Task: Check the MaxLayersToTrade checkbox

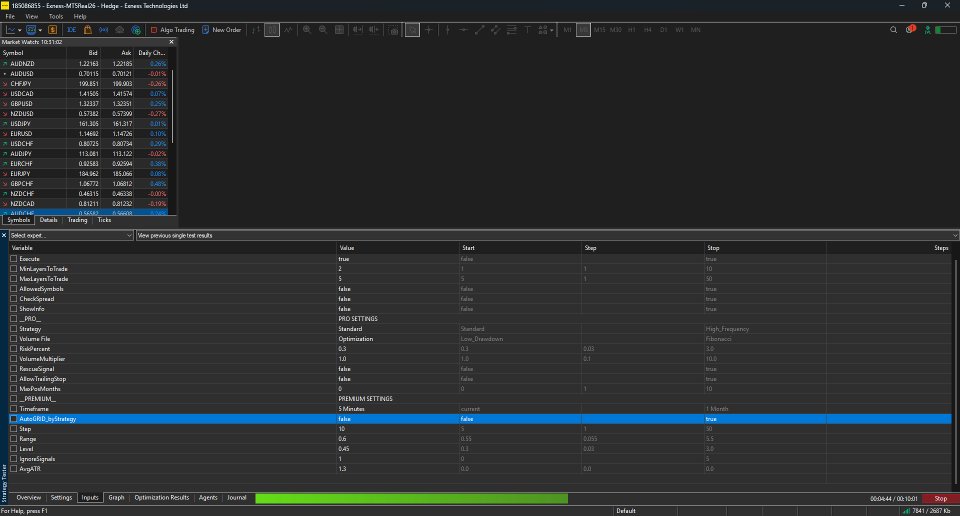Action: click(13, 279)
